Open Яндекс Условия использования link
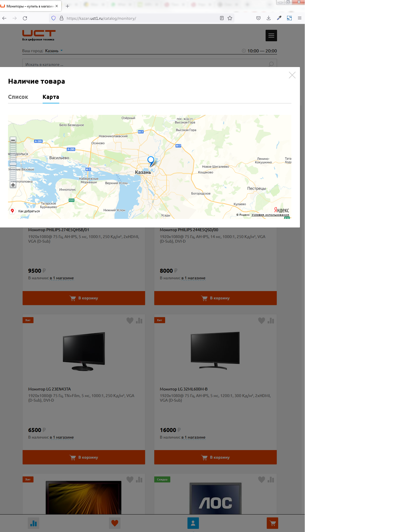The width and height of the screenshot is (417, 532). click(270, 215)
